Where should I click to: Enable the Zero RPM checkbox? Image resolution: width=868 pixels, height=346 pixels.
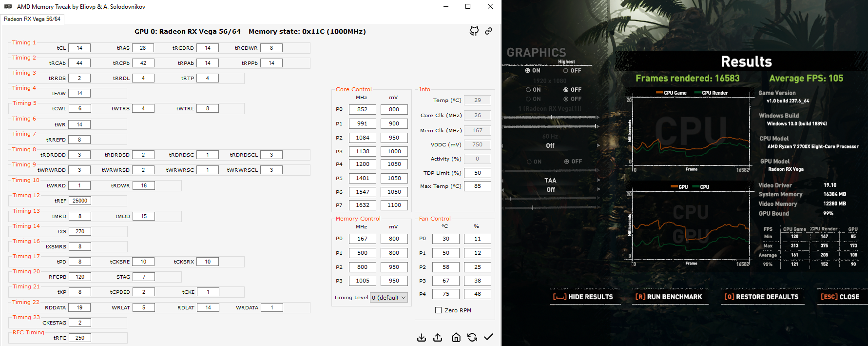(x=438, y=310)
